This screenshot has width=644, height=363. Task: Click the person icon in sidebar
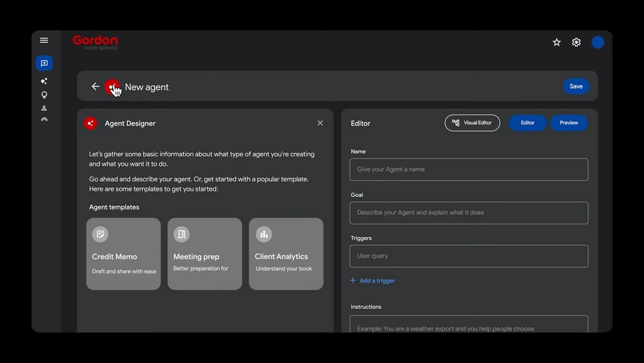click(x=44, y=108)
